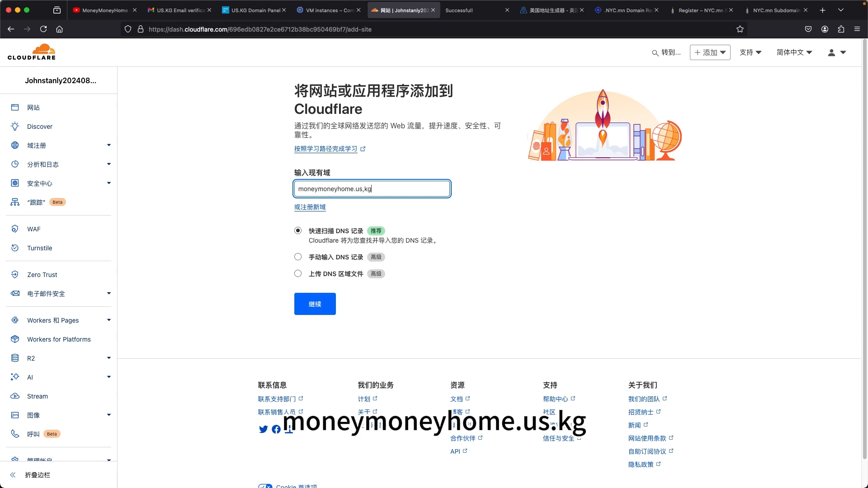Screen dimensions: 868x488
Task: Click the Cloudflare logo
Action: coord(32,52)
